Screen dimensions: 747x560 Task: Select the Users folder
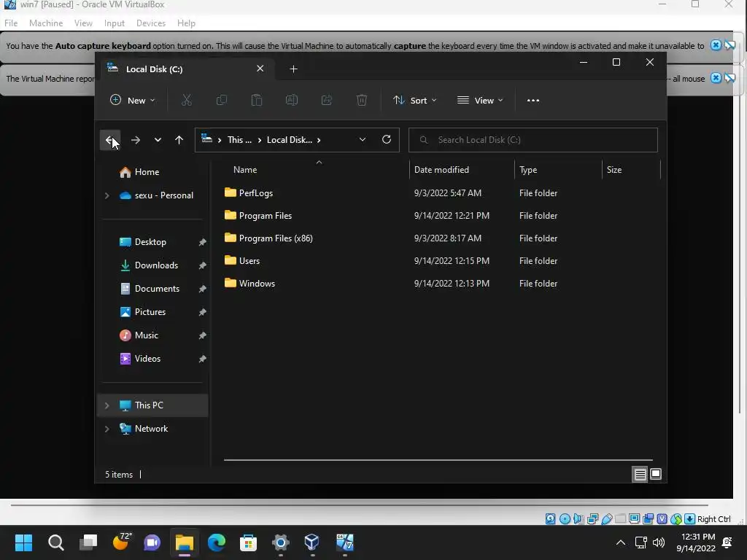249,261
